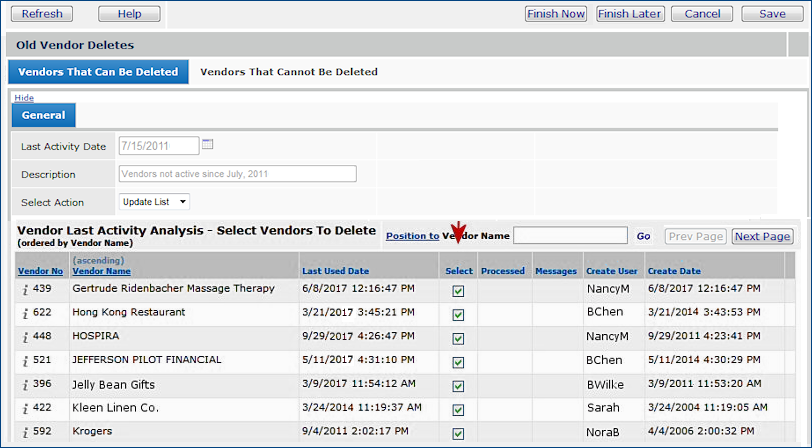Viewport: 812px width, 448px height.
Task: Click info icon for Hong Kong Restaurant
Action: pos(26,313)
